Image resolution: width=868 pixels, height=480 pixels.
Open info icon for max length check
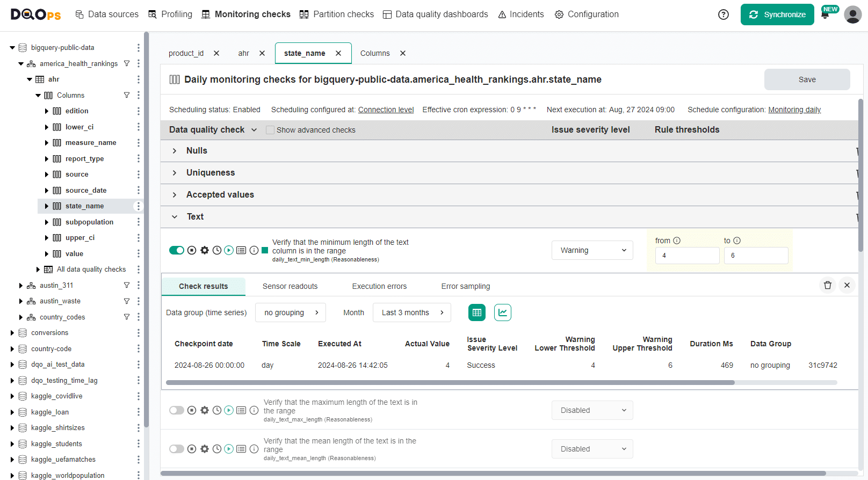254,410
